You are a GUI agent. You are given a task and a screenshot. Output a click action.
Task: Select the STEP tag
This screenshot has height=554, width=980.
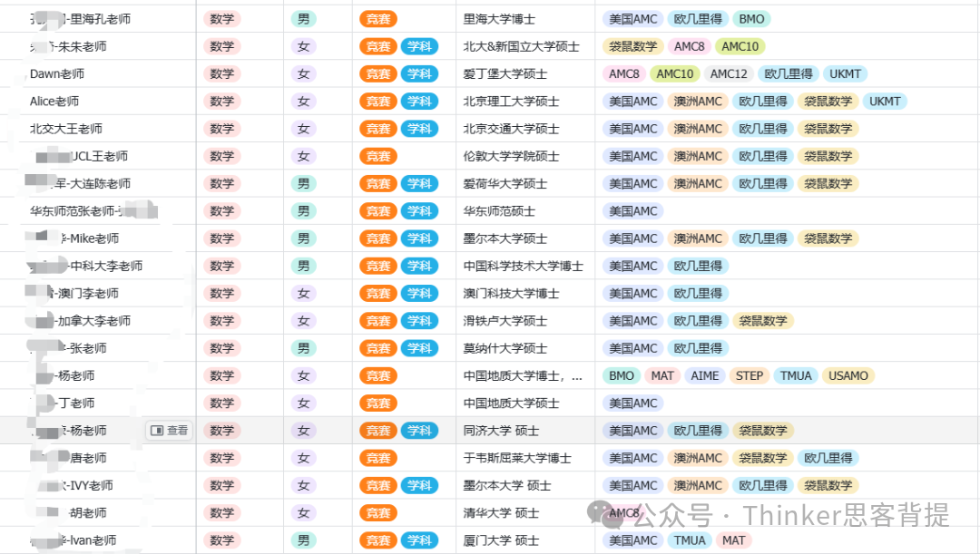749,375
